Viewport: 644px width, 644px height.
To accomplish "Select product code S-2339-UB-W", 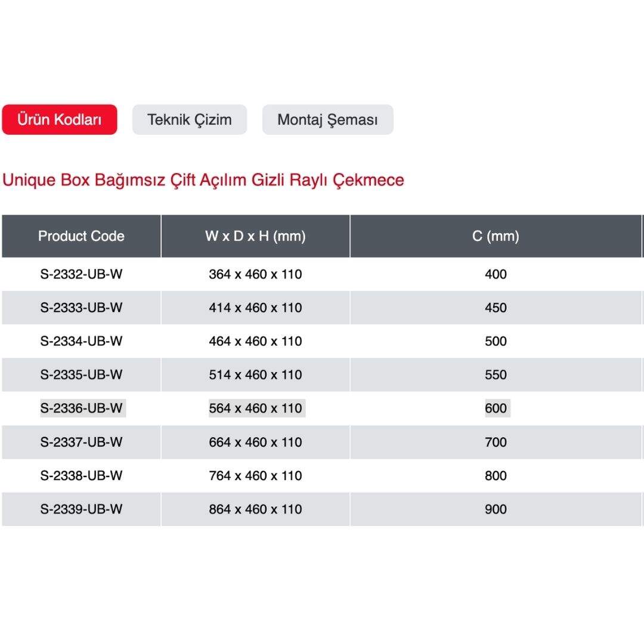I will [x=81, y=509].
